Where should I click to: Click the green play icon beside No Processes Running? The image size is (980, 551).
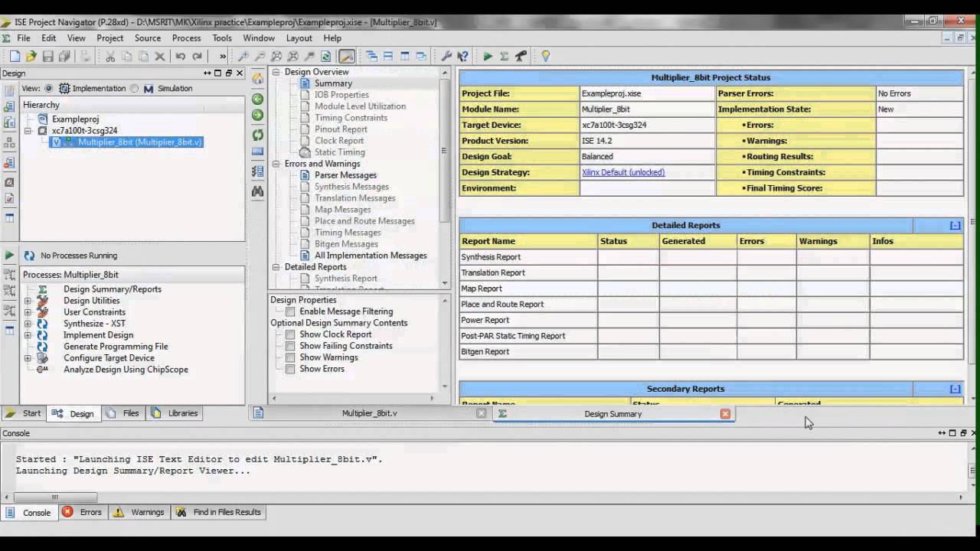click(9, 255)
